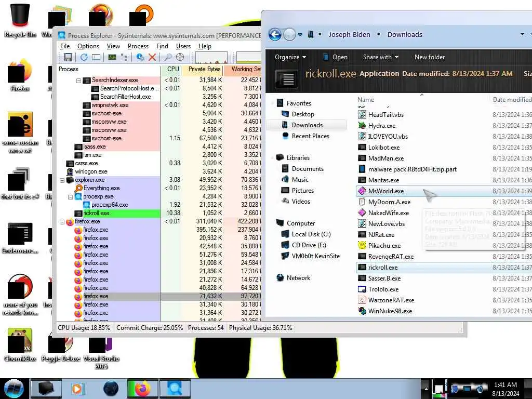Image resolution: width=532 pixels, height=399 pixels.
Task: Open the recent locations dropdown arrow
Action: [x=300, y=35]
